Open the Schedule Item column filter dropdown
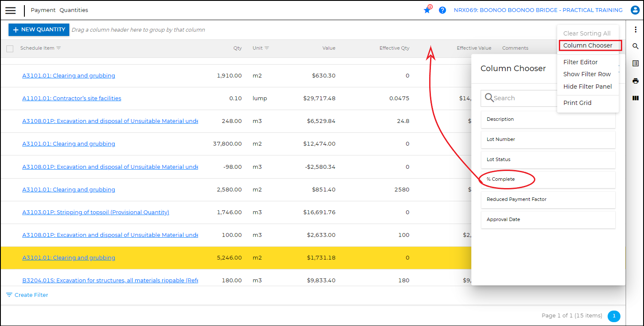This screenshot has width=644, height=326. tap(58, 48)
